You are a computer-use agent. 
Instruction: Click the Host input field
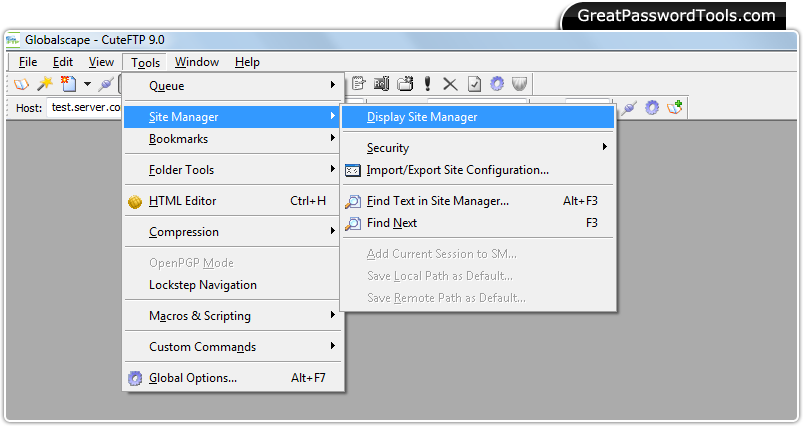[84, 108]
